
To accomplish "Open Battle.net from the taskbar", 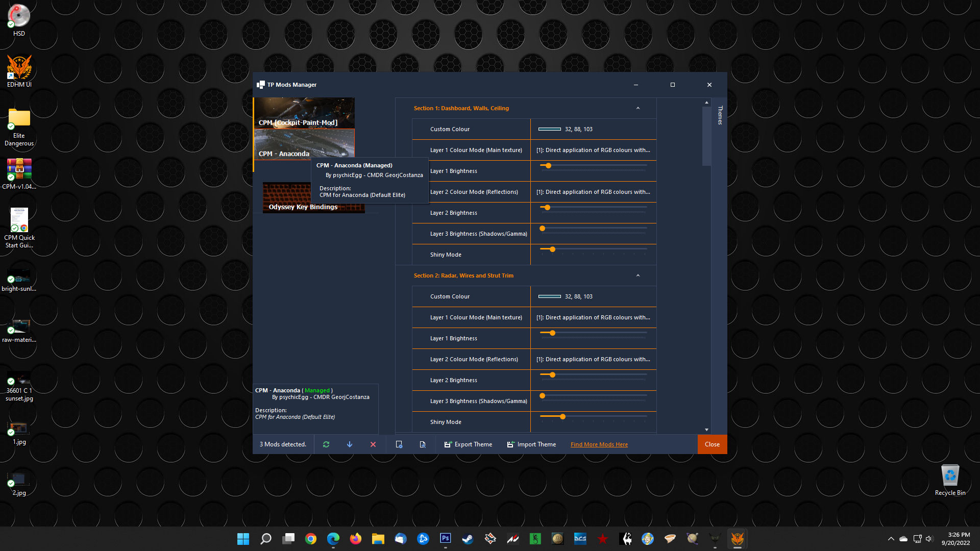I will click(423, 539).
